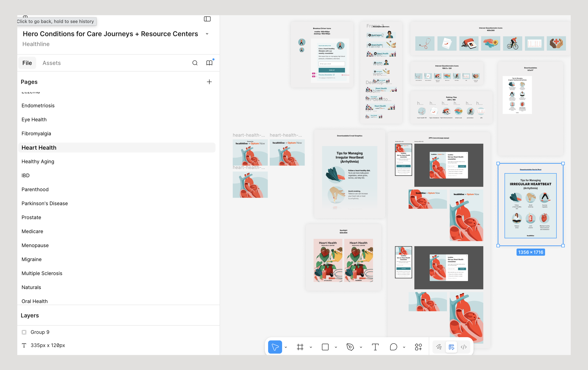The height and width of the screenshot is (370, 588).
Task: Open the libraries book icon
Action: click(209, 63)
